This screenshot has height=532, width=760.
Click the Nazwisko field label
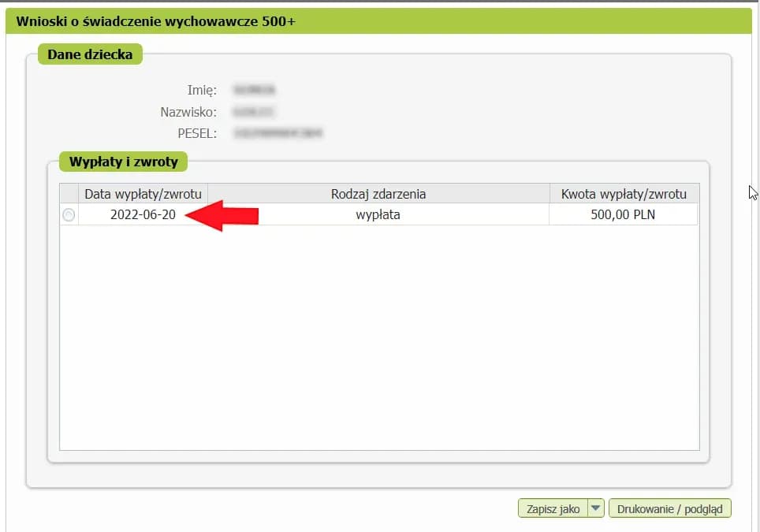[188, 112]
